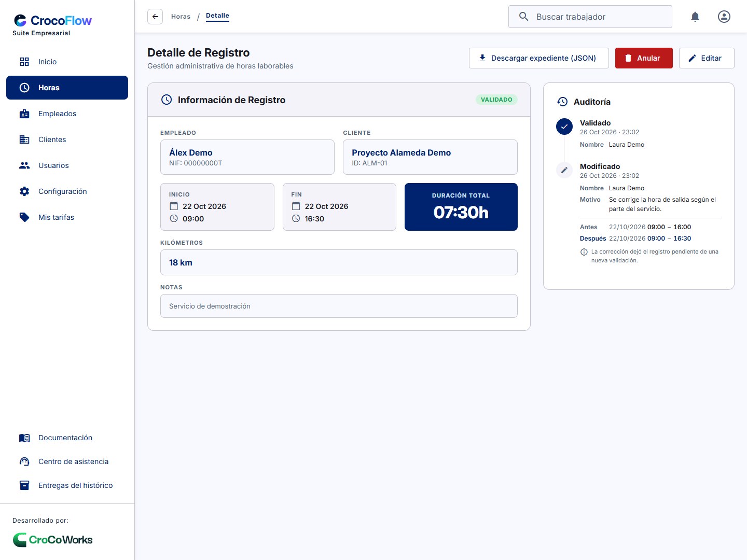Click the Centro de asistencia headset icon

[24, 461]
